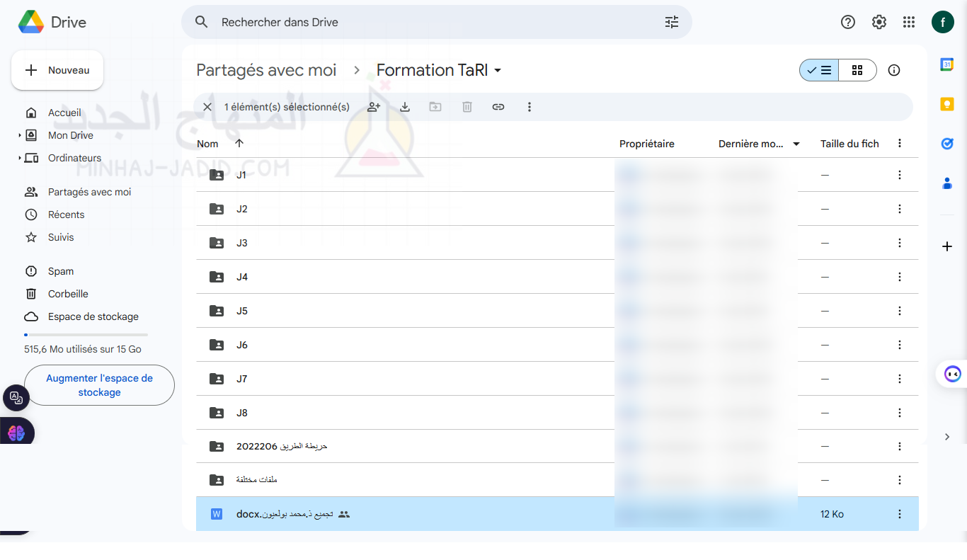
Task: Collapse side panel with chevron arrow
Action: [x=947, y=437]
